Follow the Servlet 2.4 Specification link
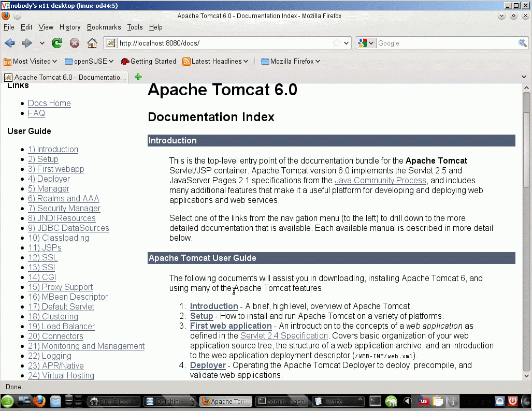 click(x=284, y=336)
